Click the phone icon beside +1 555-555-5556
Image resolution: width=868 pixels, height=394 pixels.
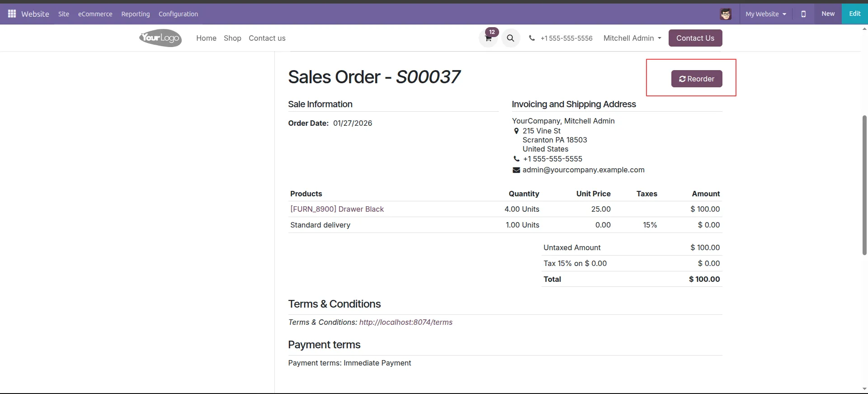coord(532,38)
